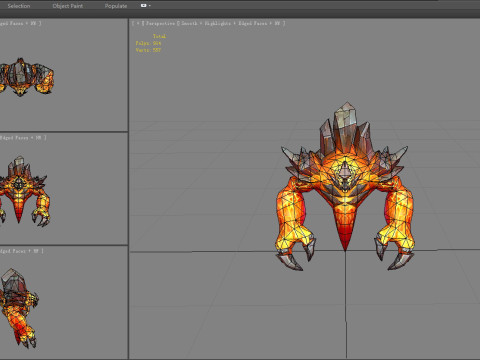480x360 pixels.
Task: Open the Populate ribbon tab
Action: 116,6
